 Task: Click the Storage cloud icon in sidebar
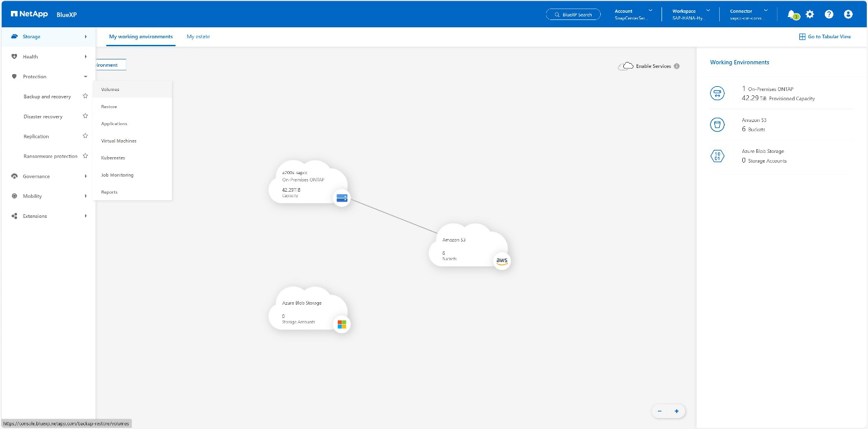[x=15, y=36]
